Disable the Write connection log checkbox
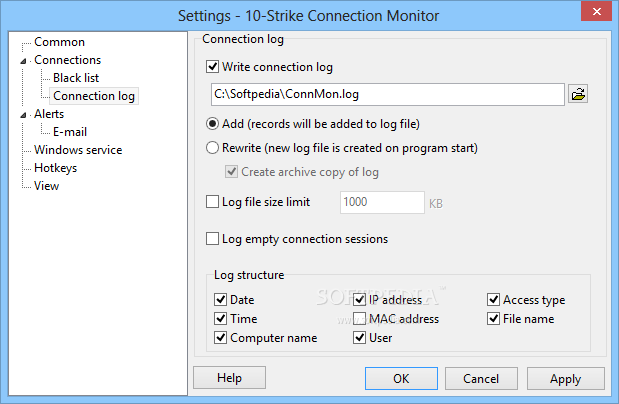619x404 pixels. click(212, 67)
